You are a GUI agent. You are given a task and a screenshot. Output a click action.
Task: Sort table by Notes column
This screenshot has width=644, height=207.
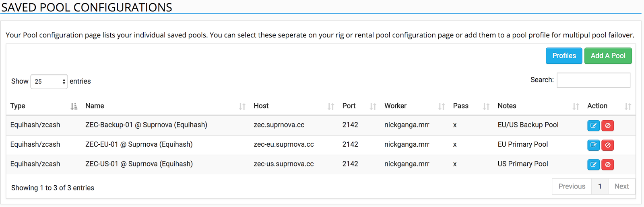539,106
